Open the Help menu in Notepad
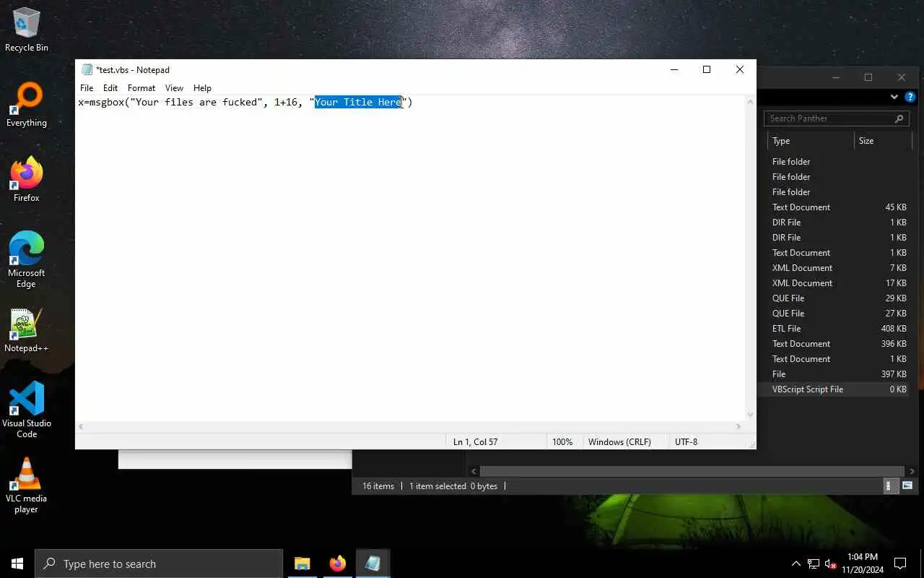This screenshot has height=578, width=924. click(x=202, y=88)
